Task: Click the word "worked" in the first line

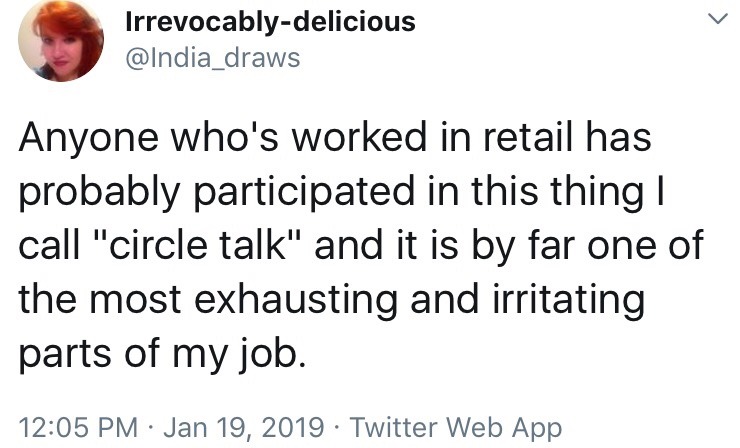Action: [x=359, y=136]
